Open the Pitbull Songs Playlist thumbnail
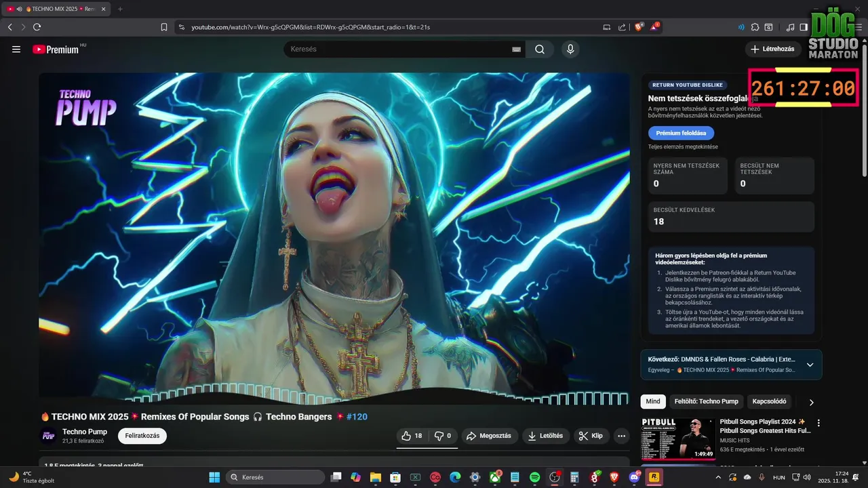 pyautogui.click(x=678, y=439)
